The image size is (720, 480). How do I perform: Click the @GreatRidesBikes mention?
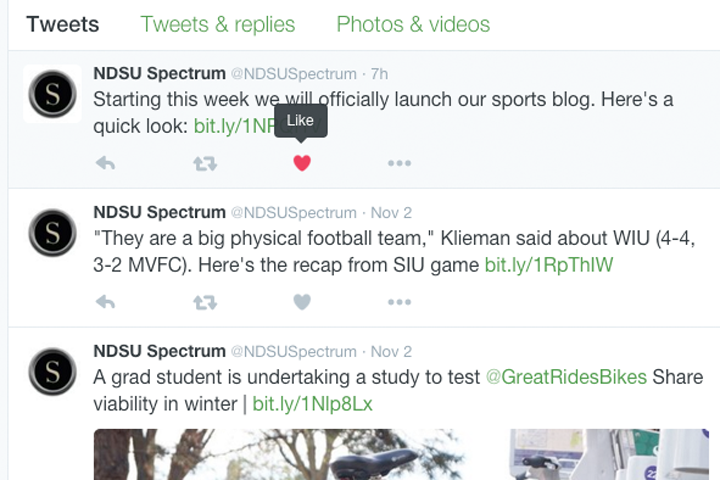pos(566,378)
